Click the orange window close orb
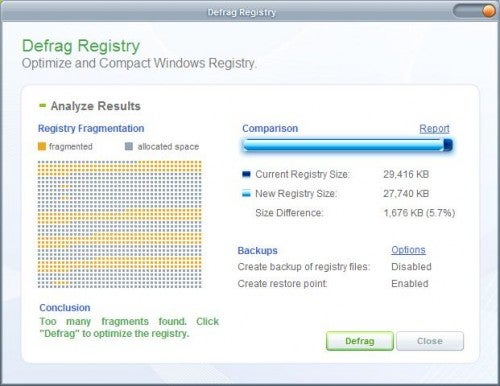Image resolution: width=500 pixels, height=386 pixels. click(489, 11)
